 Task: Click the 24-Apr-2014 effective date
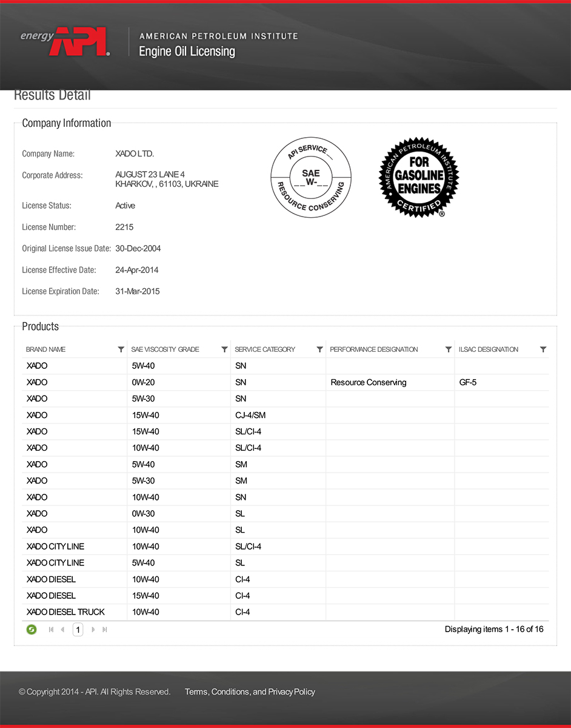[x=137, y=270]
